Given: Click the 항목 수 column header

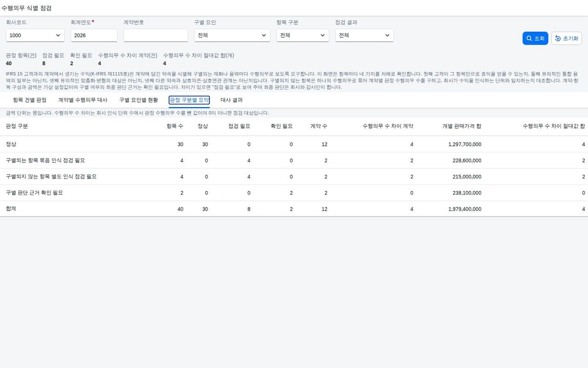Looking at the screenshot, I should 175,126.
